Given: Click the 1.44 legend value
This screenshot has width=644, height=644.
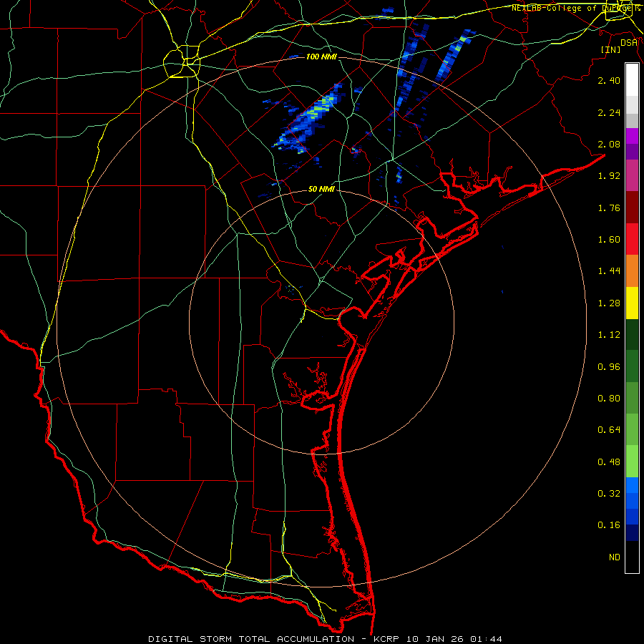Looking at the screenshot, I should coord(609,271).
